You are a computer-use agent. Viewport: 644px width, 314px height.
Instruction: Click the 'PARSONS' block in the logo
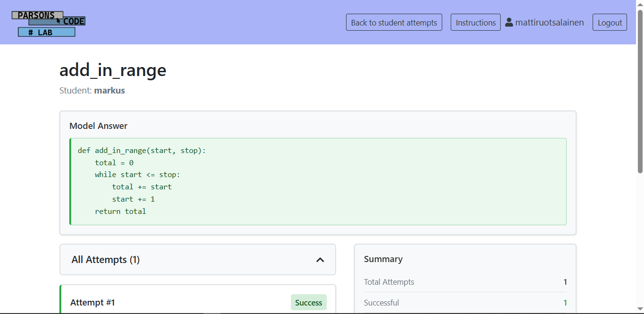[x=37, y=15]
